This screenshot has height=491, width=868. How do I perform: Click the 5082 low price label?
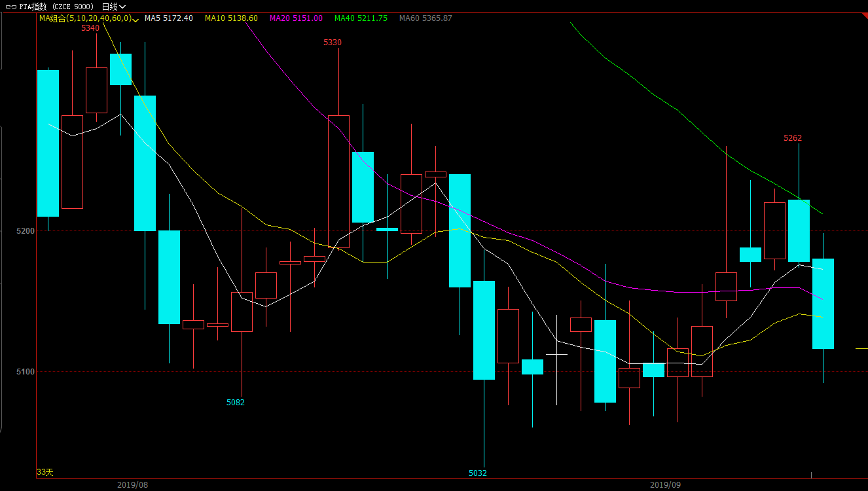236,403
